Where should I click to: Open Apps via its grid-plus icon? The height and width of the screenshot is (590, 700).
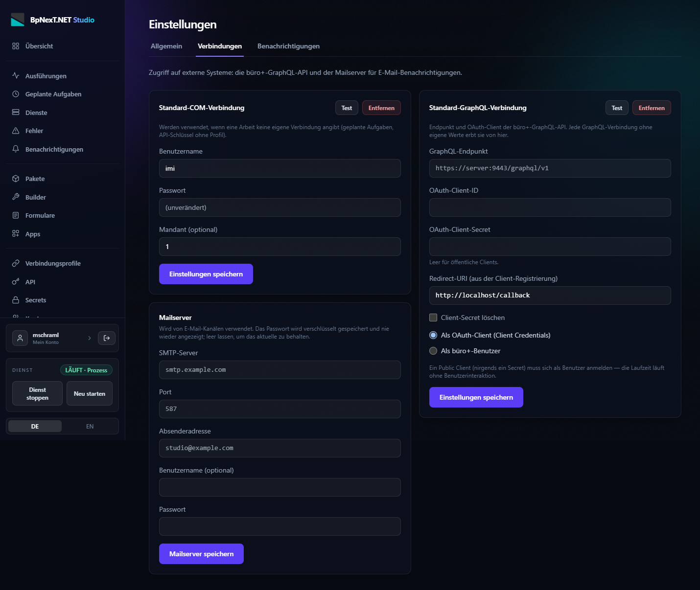pyautogui.click(x=16, y=234)
